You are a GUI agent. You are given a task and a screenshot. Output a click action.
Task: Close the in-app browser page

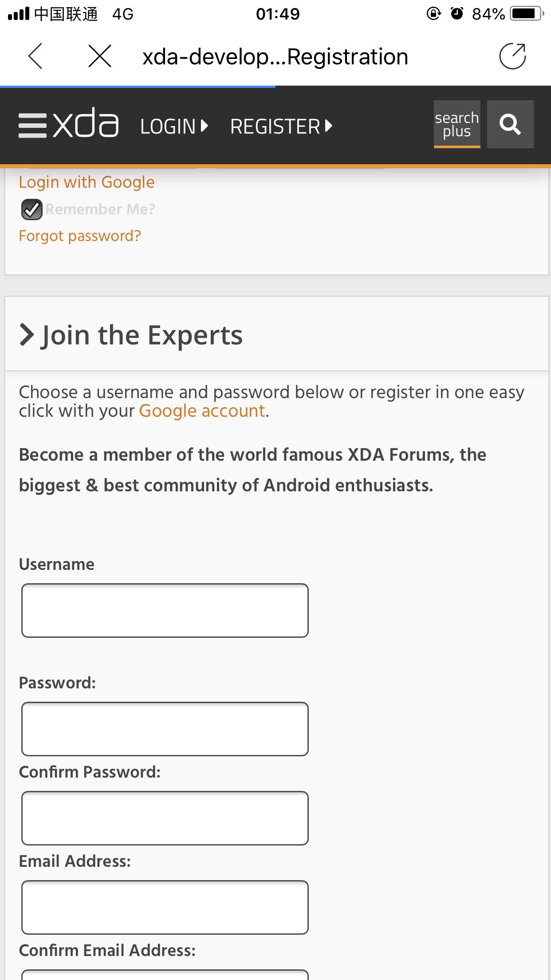click(100, 56)
